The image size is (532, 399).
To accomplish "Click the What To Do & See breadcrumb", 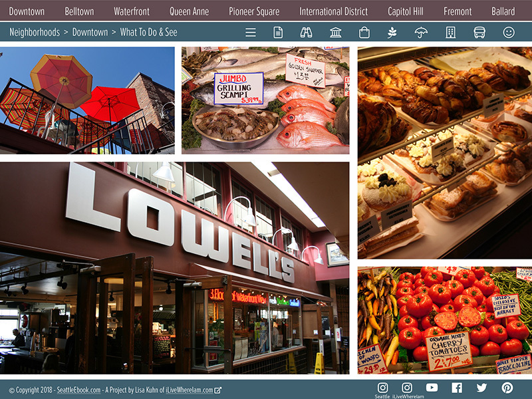I will pos(148,32).
